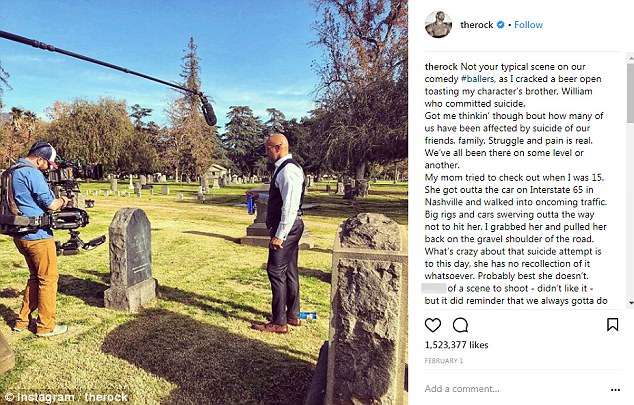The image size is (634, 405).
Task: Click the Instagram therock watermark text
Action: 66,397
